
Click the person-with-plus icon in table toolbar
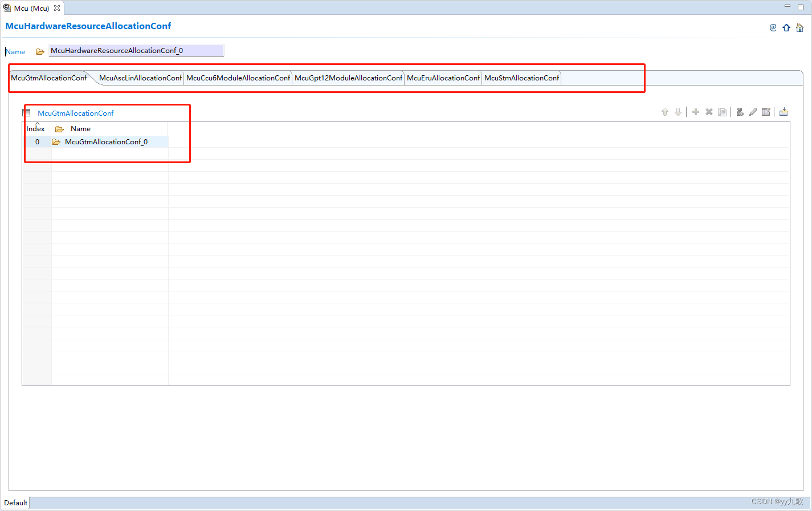point(740,112)
